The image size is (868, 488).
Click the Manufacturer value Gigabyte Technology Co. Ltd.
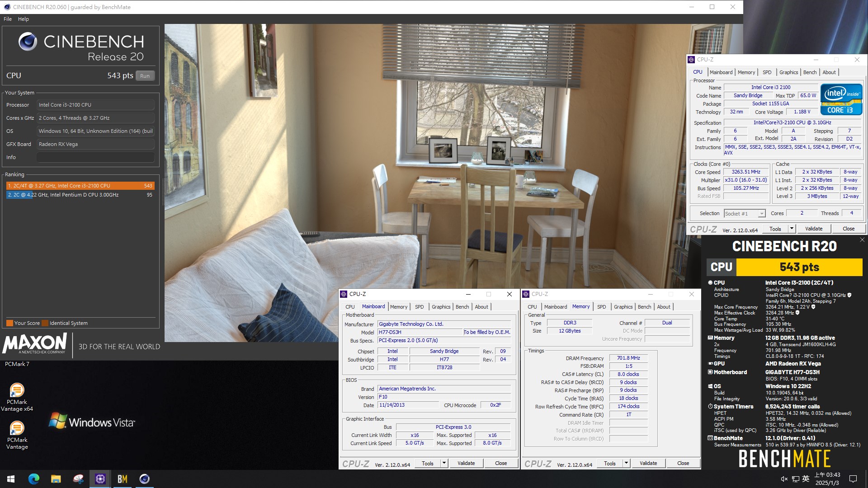click(x=444, y=324)
